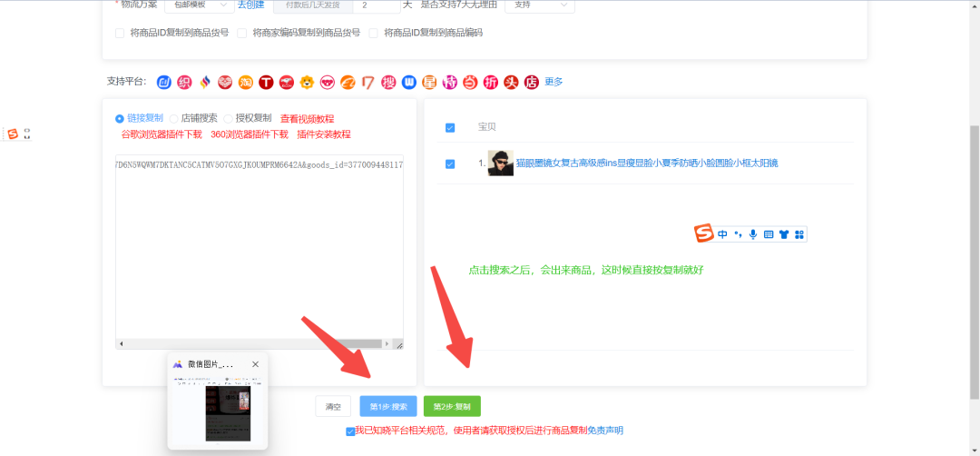Click the floating Sogou icon at left edge
The image size is (980, 456).
click(13, 134)
